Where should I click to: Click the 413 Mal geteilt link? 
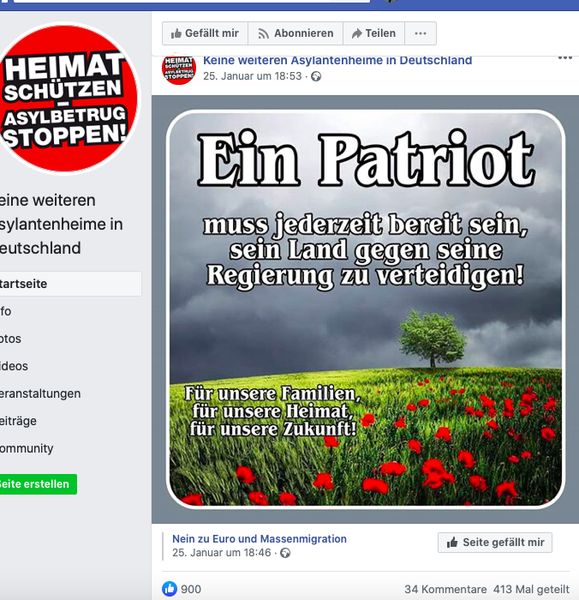[x=531, y=589]
